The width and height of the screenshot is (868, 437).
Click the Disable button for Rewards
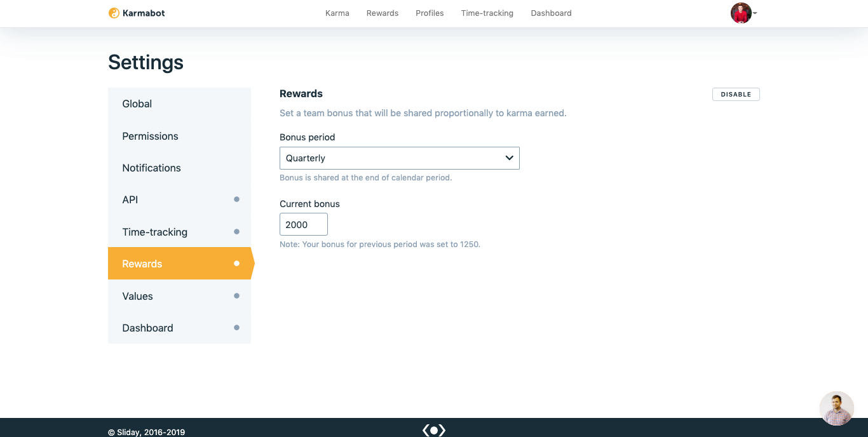click(736, 94)
